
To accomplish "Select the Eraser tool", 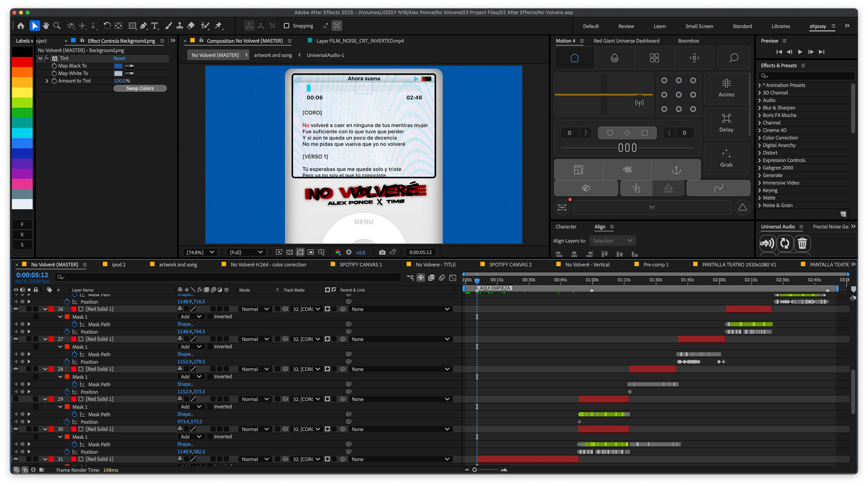I will coord(191,26).
